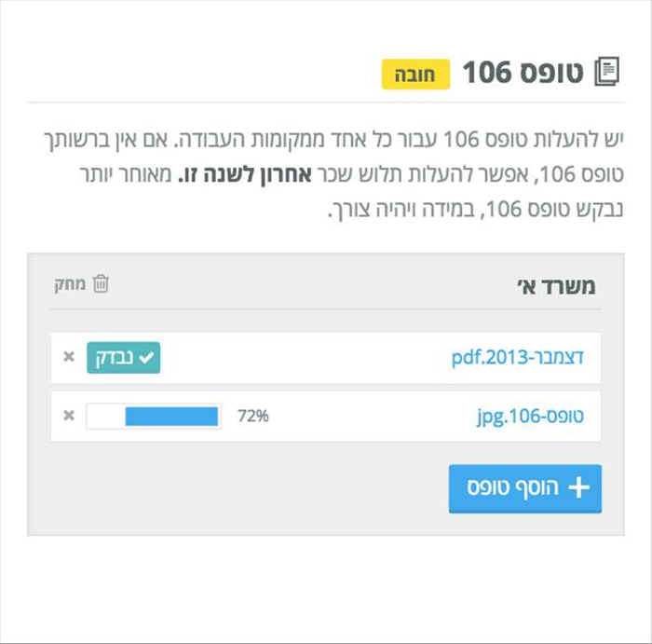Click the הוסף טופס button label
The width and height of the screenshot is (652, 644).
(512, 487)
